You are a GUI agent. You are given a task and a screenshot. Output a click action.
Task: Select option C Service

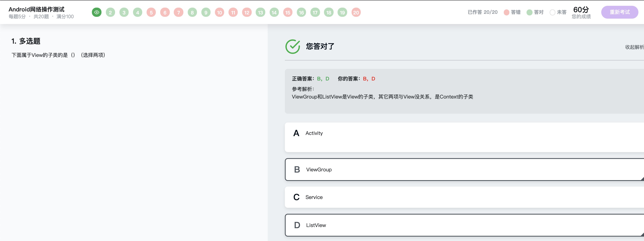coord(464,197)
